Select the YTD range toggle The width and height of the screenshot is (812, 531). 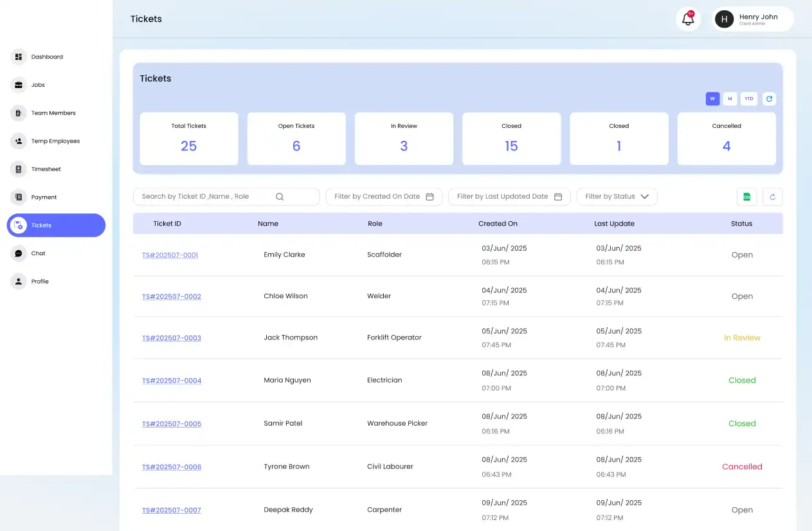click(x=748, y=99)
